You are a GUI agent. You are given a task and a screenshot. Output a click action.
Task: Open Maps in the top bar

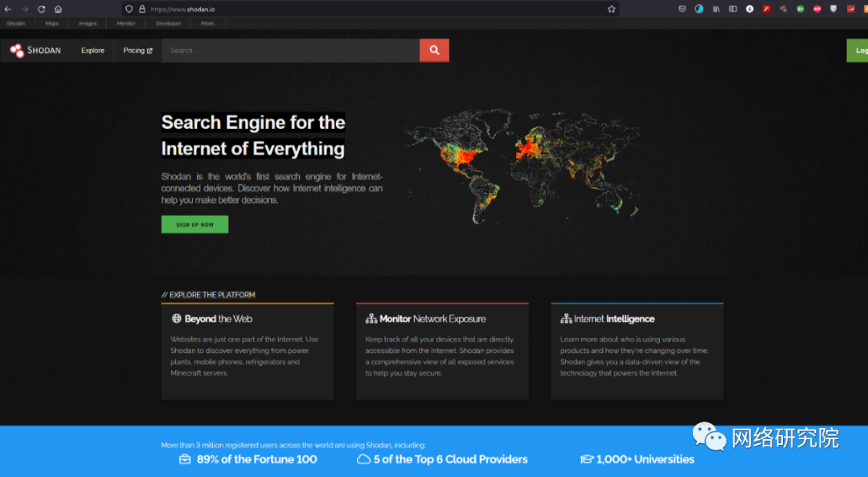[52, 23]
